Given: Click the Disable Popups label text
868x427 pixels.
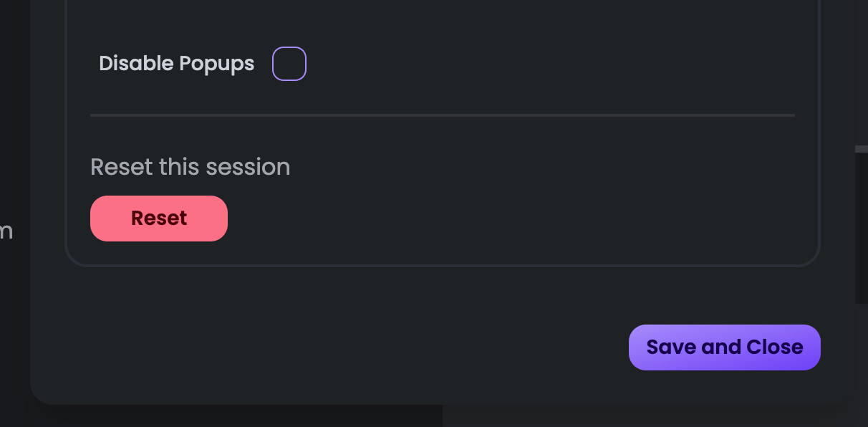Looking at the screenshot, I should click(x=176, y=64).
